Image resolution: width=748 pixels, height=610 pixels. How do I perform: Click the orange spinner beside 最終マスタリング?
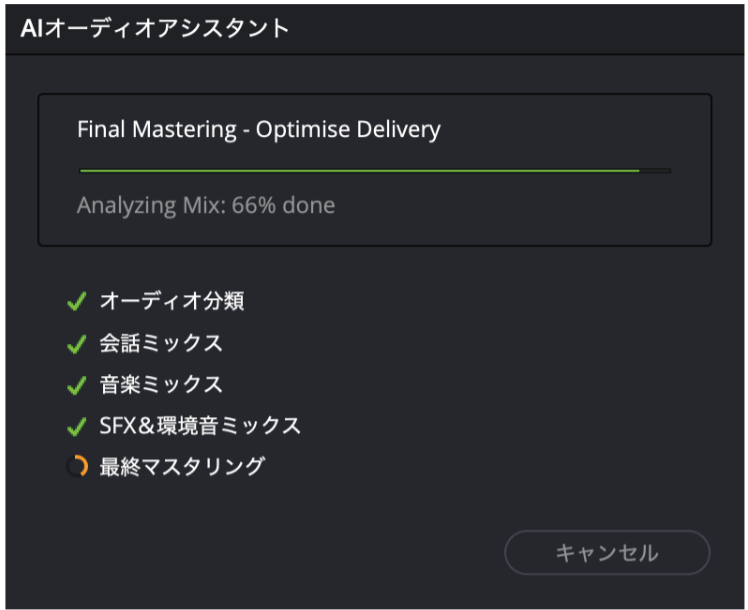pos(77,466)
